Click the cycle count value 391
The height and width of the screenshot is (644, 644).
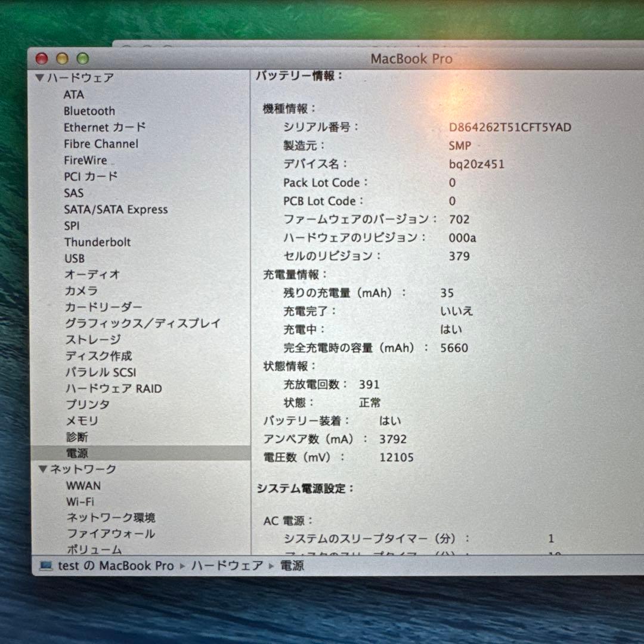pyautogui.click(x=369, y=385)
